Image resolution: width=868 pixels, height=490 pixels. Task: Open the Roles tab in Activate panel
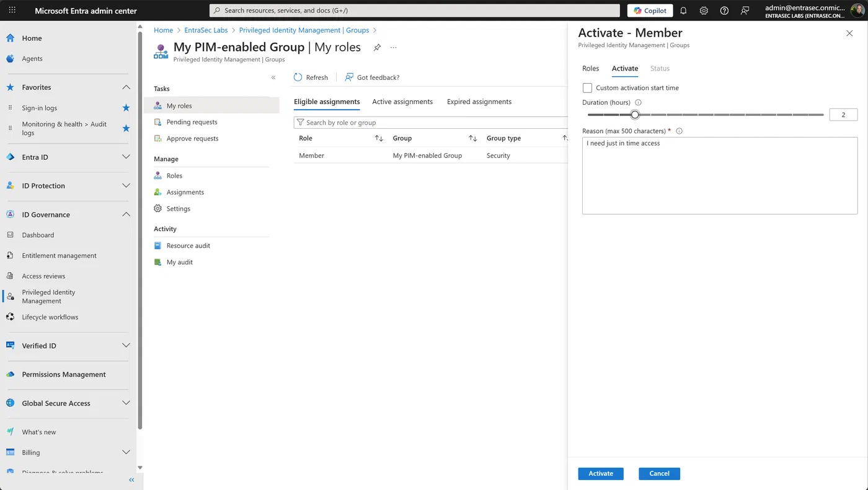click(591, 68)
